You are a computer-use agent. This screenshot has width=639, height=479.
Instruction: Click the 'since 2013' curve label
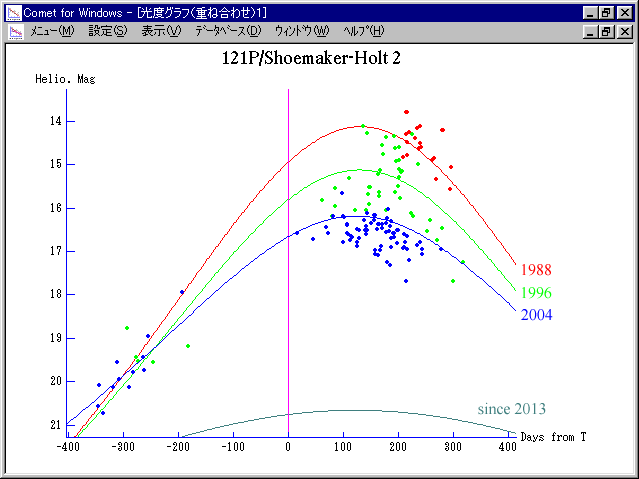(x=511, y=409)
